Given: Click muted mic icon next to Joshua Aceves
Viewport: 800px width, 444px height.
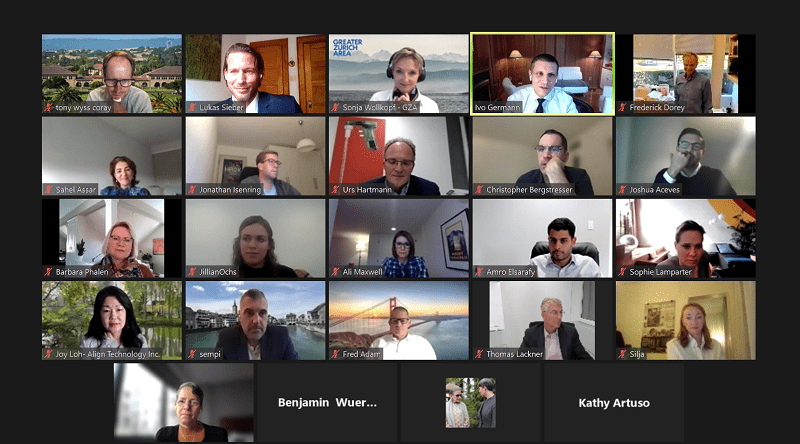Looking at the screenshot, I should click(622, 190).
